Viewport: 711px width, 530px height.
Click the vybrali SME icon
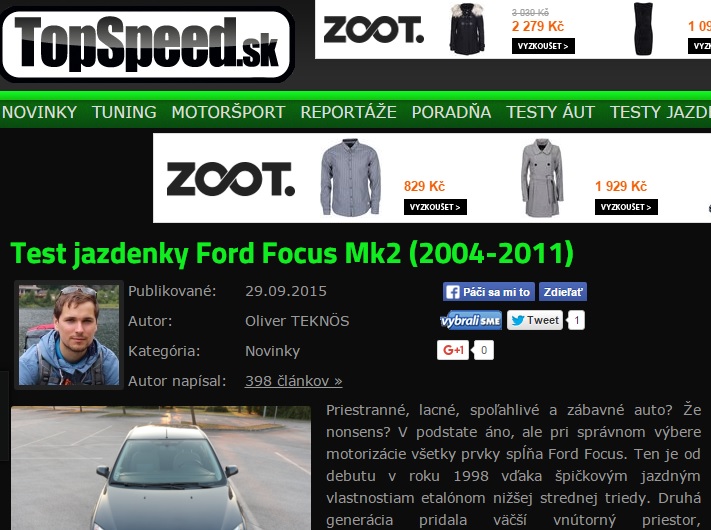471,321
